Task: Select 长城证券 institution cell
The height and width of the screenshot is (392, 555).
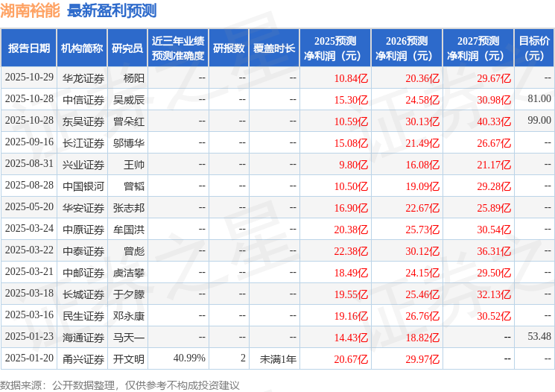Action: coord(83,294)
